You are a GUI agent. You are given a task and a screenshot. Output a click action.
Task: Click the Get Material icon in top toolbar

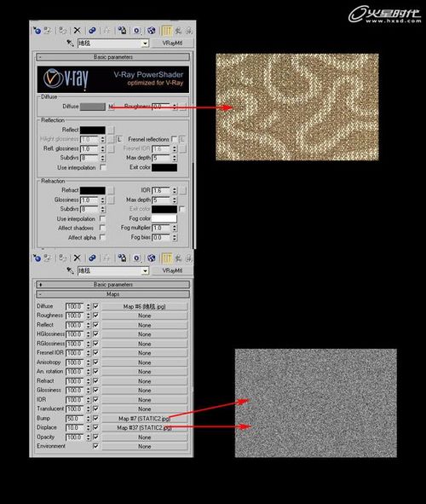tap(37, 31)
